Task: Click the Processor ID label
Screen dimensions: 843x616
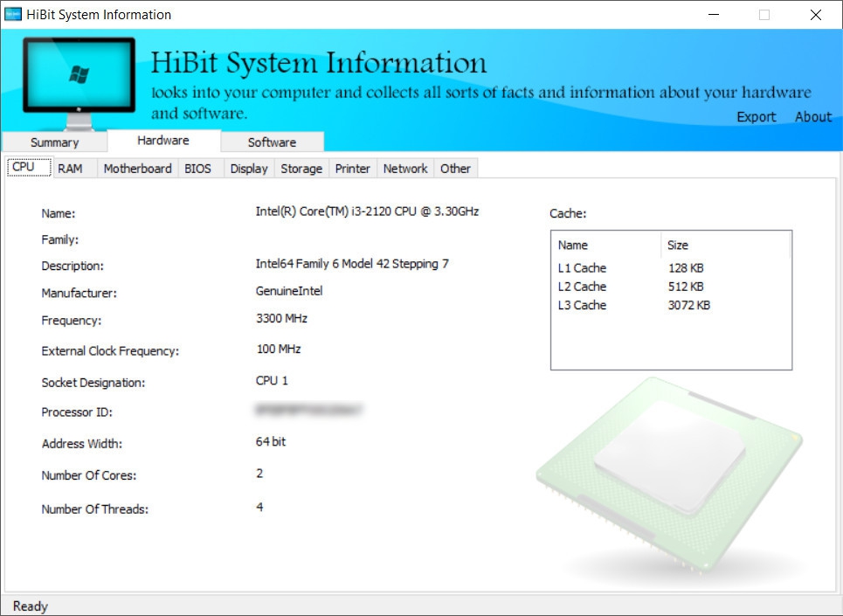Action: point(77,412)
